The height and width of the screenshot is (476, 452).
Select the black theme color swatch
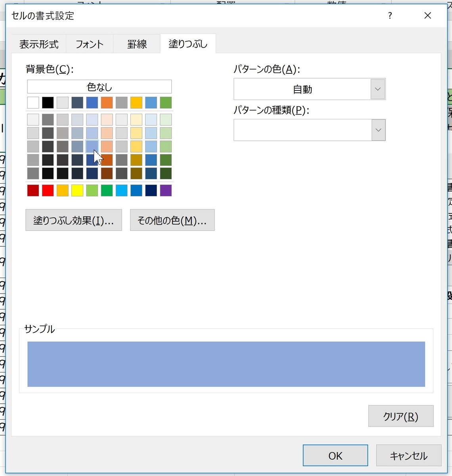click(48, 103)
